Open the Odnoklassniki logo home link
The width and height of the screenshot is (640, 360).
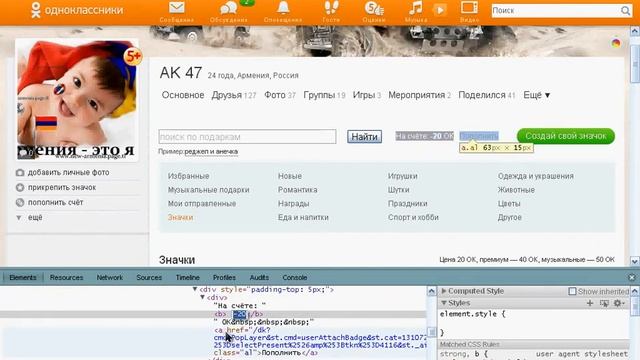(x=77, y=10)
